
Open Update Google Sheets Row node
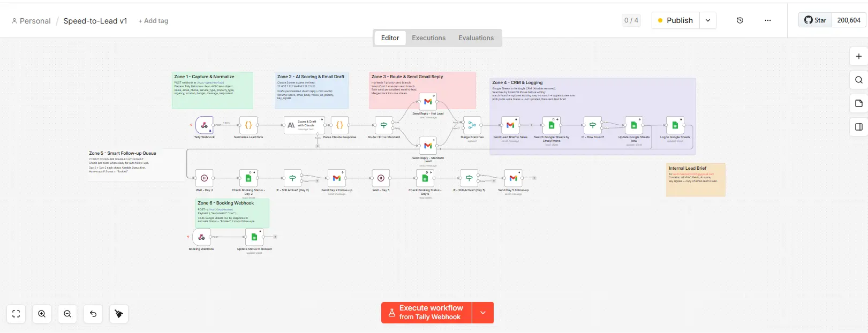[x=634, y=125]
